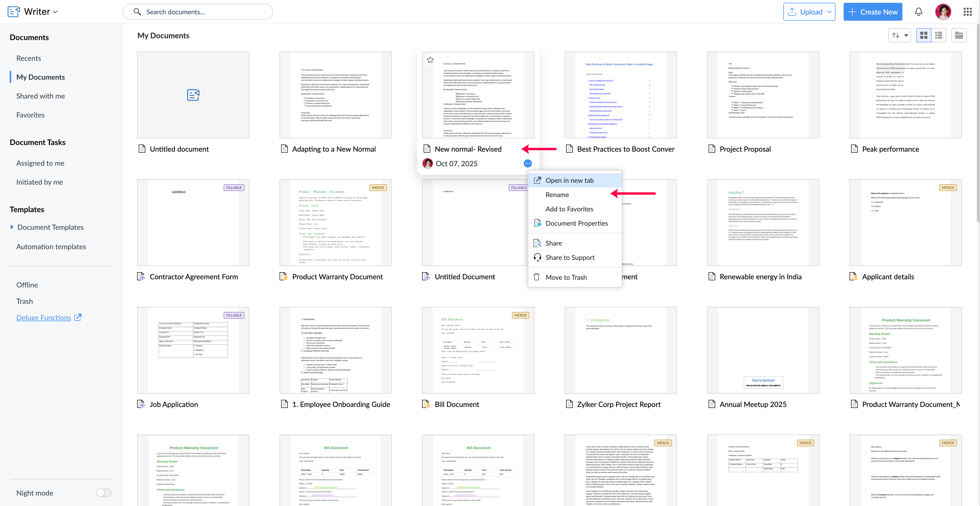Open the apps grid launcher icon
The height and width of the screenshot is (506, 980).
tap(967, 12)
